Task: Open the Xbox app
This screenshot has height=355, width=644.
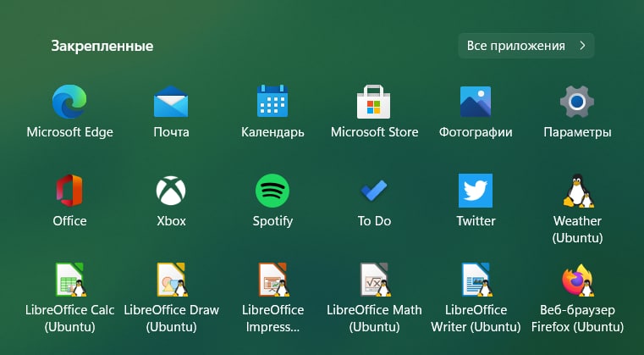Action: click(171, 191)
